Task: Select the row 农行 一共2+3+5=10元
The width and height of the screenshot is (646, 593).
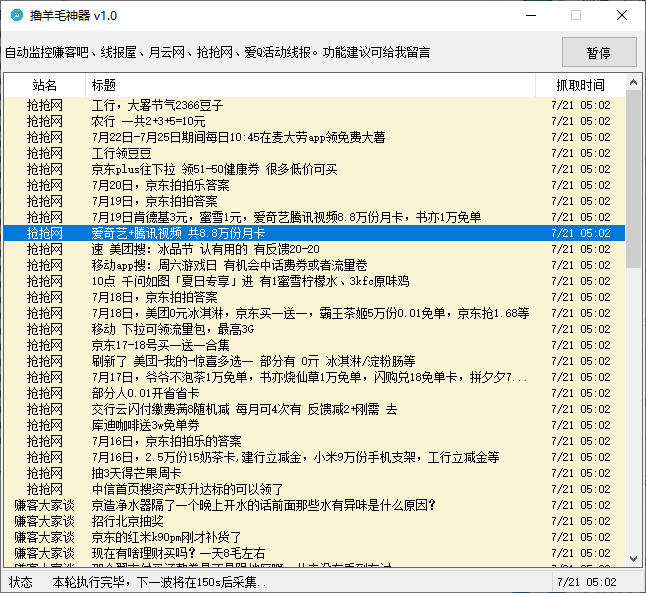Action: click(314, 121)
